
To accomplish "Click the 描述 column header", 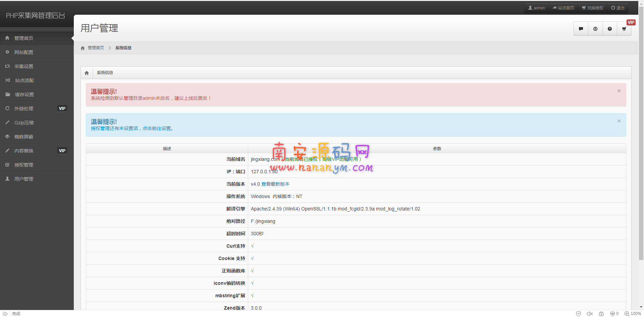I will click(167, 148).
